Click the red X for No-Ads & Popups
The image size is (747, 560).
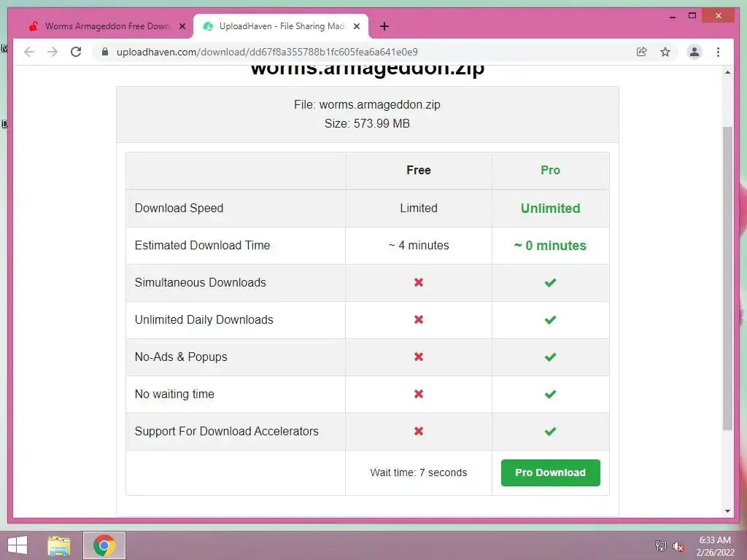418,357
